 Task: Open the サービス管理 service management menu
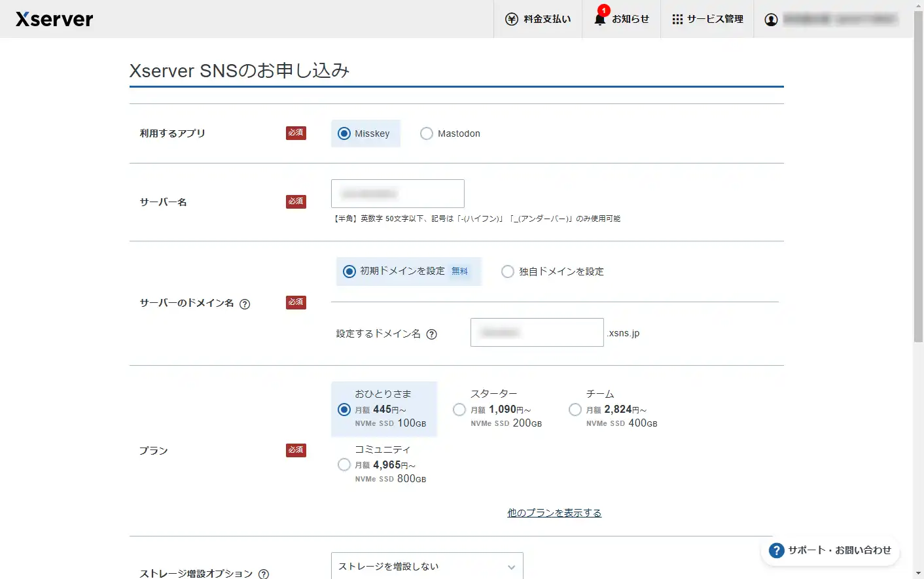(707, 19)
